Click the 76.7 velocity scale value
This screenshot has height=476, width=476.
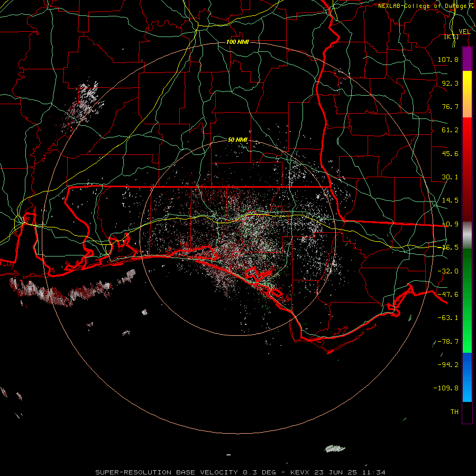tap(450, 106)
